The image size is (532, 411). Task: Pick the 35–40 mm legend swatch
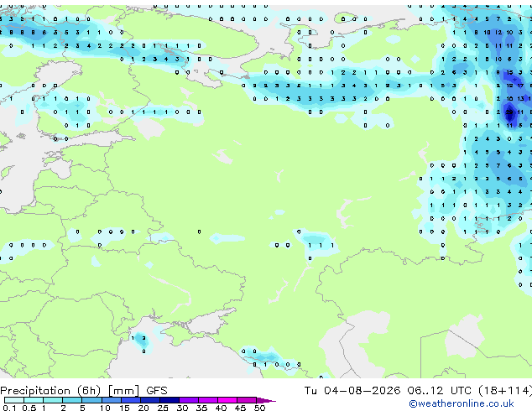click(207, 400)
